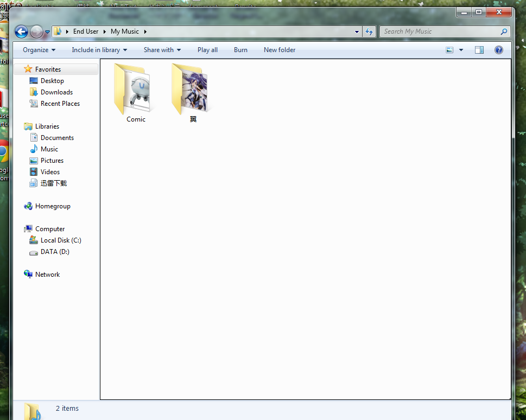
Task: Click the Refresh icon beside address bar
Action: 370,32
